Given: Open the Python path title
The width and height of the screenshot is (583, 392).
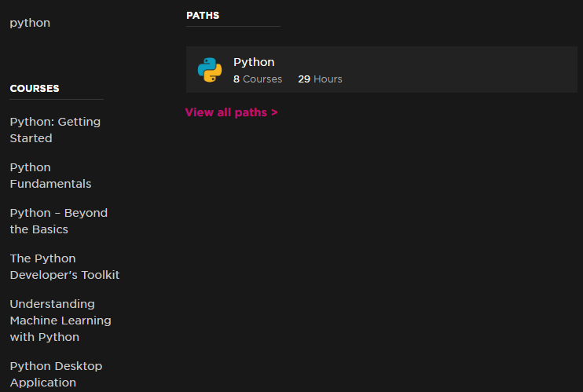Looking at the screenshot, I should (254, 62).
